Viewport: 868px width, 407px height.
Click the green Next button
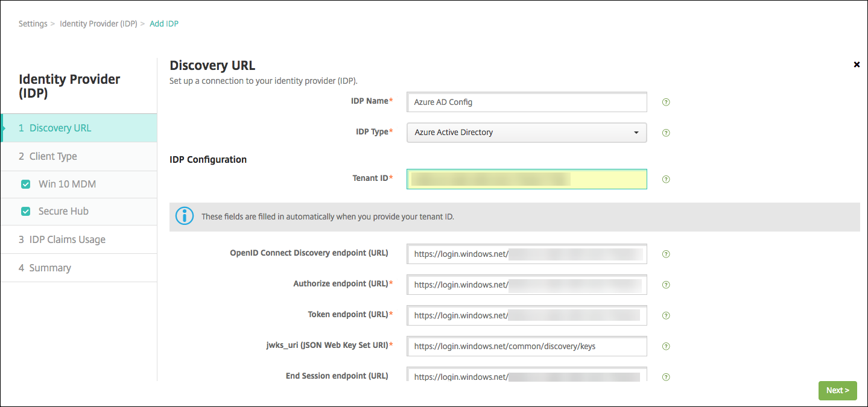point(837,390)
